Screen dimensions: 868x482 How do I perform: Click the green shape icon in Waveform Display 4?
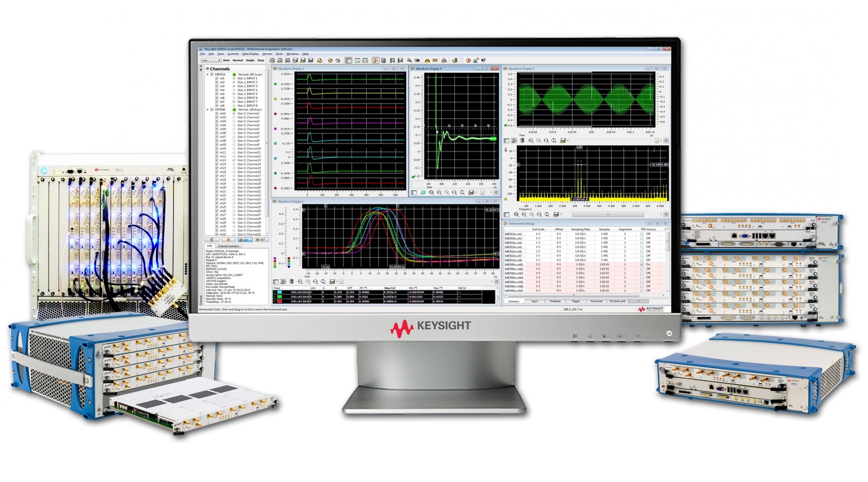(423, 192)
